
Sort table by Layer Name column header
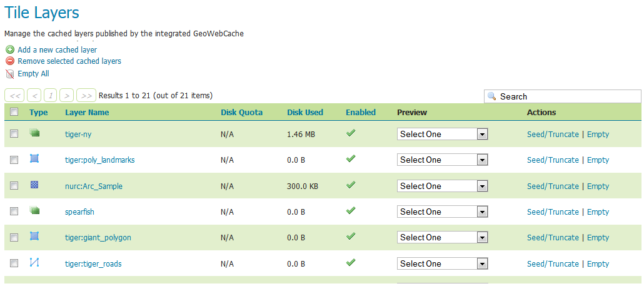pos(87,113)
